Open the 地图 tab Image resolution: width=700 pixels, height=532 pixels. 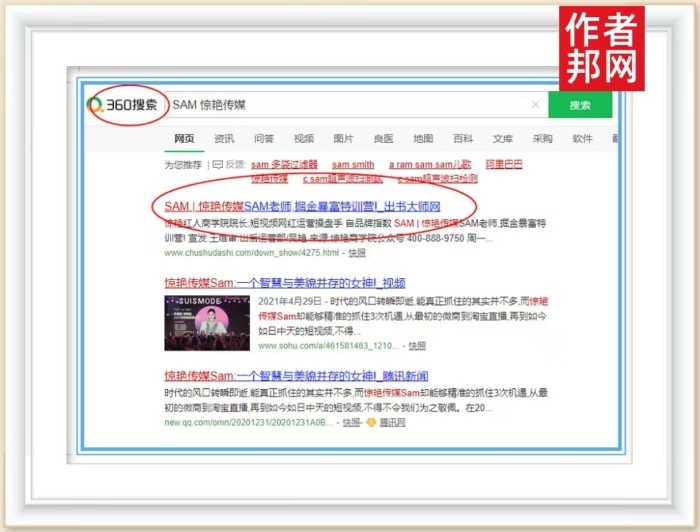(x=423, y=139)
